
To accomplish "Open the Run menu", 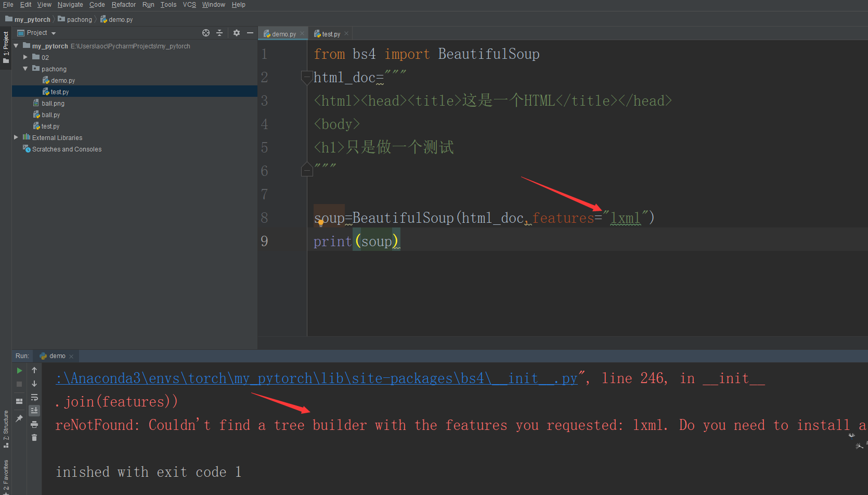I will click(x=148, y=5).
